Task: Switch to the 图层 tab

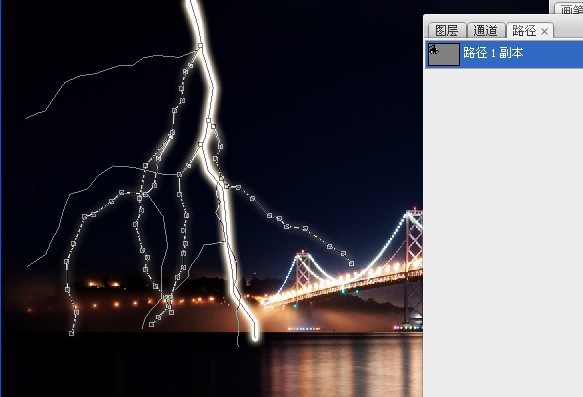Action: (447, 30)
